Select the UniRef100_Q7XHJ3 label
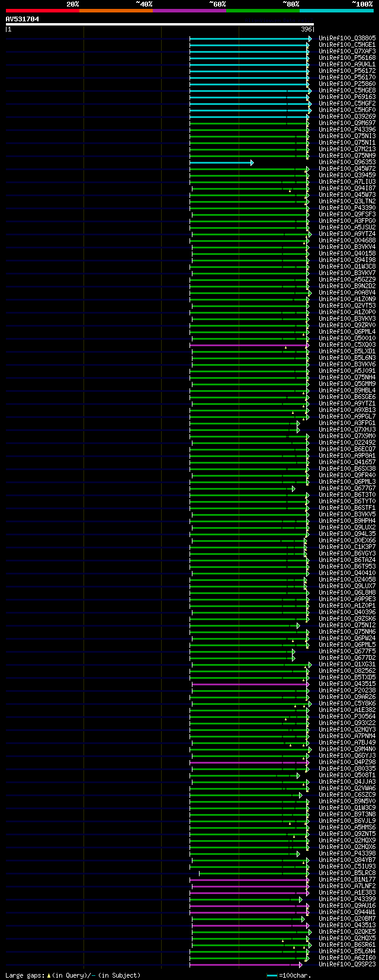Viewport: 379px width, 980px height. tap(347, 429)
